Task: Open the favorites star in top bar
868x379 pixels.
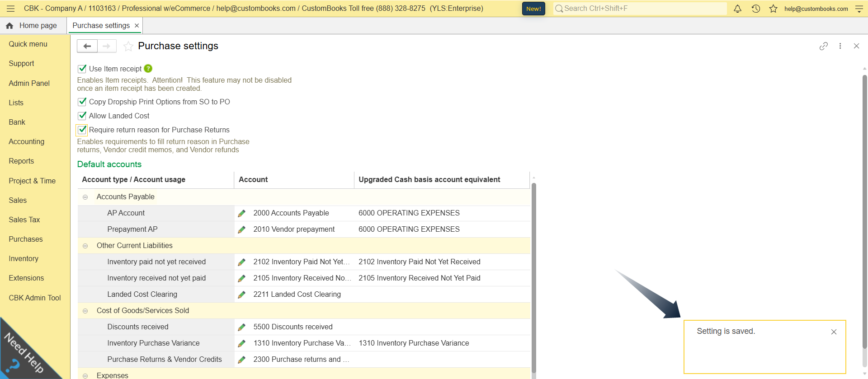Action: click(x=774, y=9)
